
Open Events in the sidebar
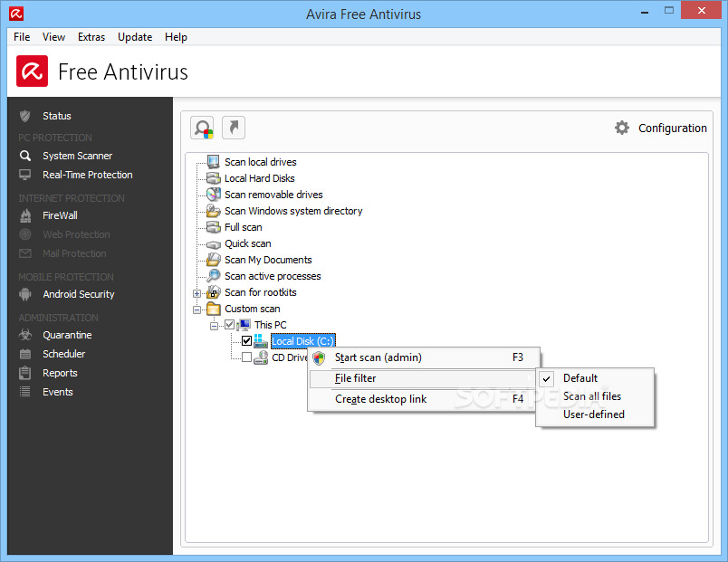tap(58, 392)
